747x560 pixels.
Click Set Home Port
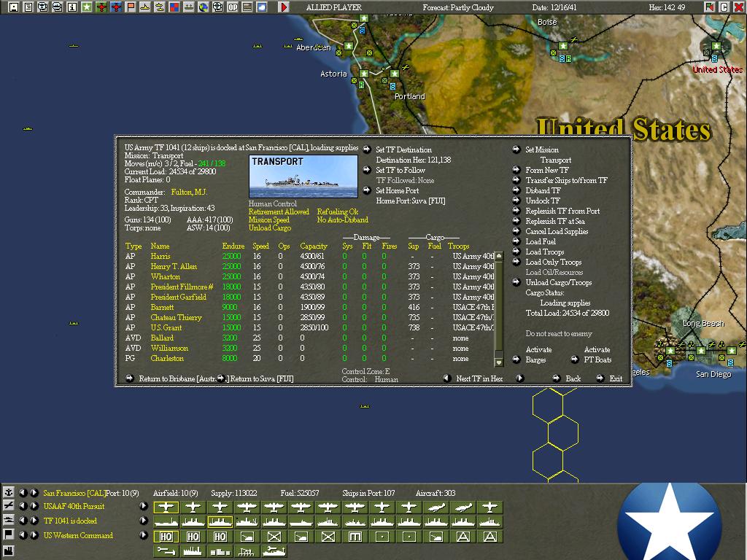(x=398, y=190)
